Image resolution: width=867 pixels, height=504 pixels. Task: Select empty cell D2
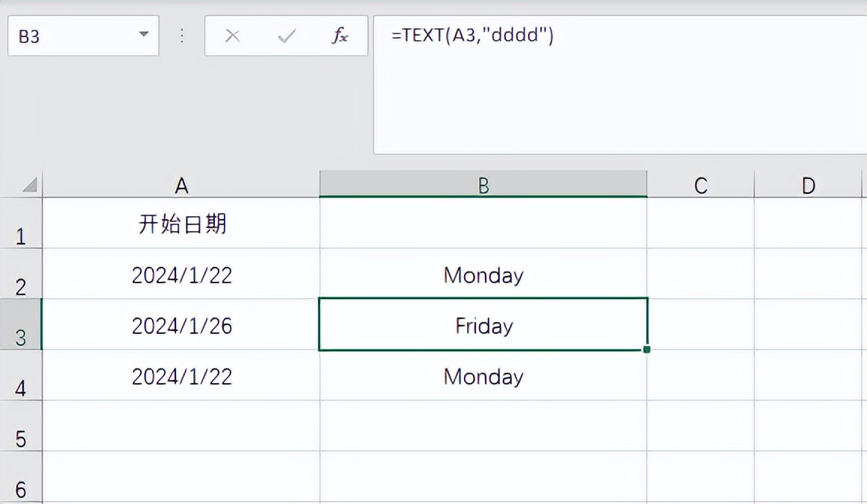point(808,274)
